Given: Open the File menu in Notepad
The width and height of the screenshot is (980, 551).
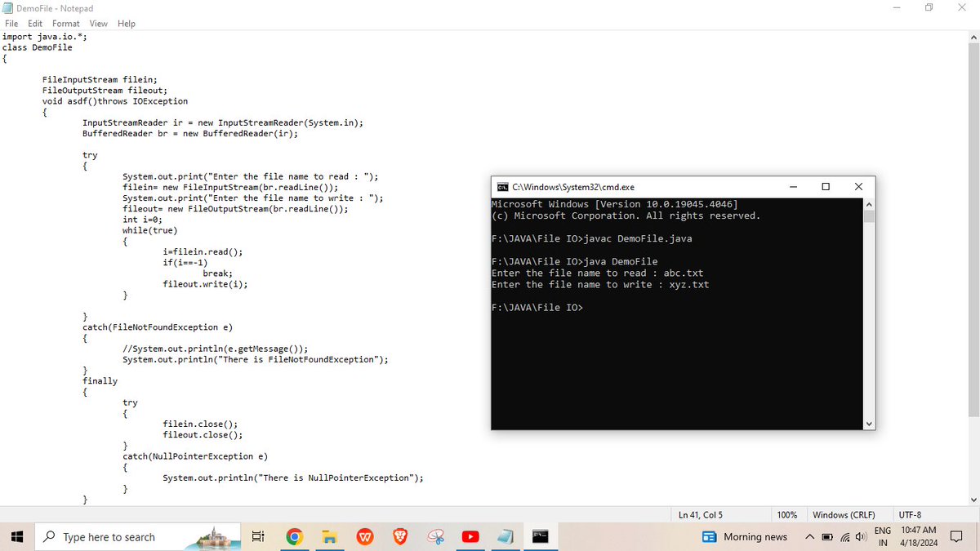Looking at the screenshot, I should tap(11, 24).
